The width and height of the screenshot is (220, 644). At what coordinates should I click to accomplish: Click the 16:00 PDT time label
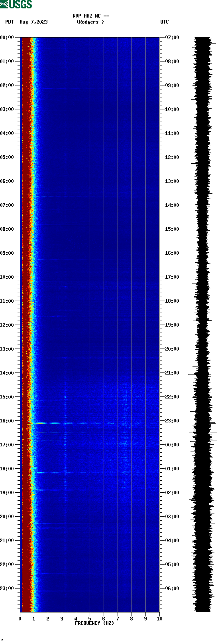(x=7, y=421)
